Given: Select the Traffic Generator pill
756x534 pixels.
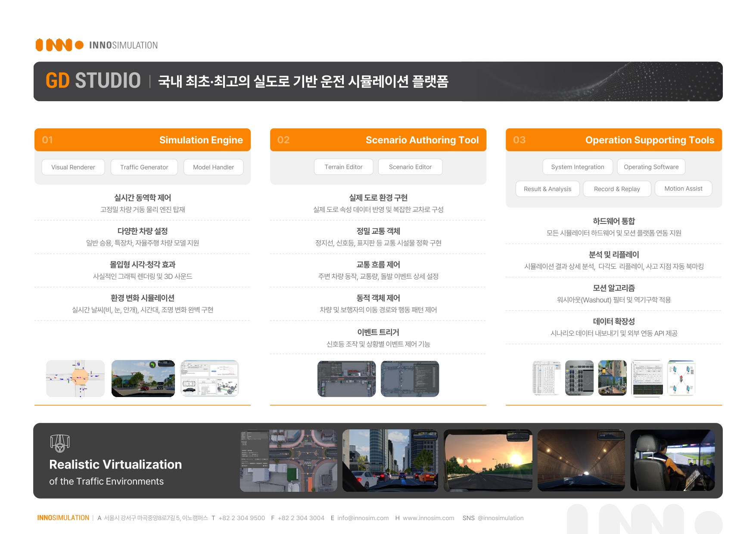Looking at the screenshot, I should pyautogui.click(x=144, y=167).
